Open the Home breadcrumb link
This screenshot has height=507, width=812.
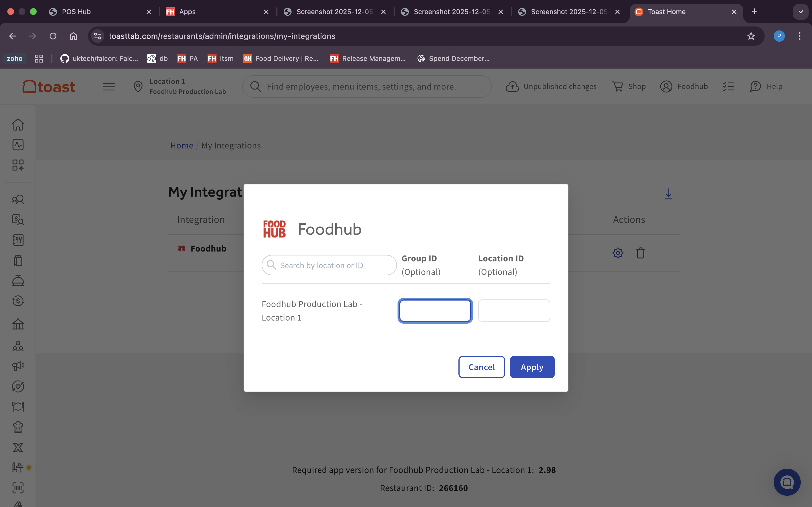pyautogui.click(x=182, y=146)
